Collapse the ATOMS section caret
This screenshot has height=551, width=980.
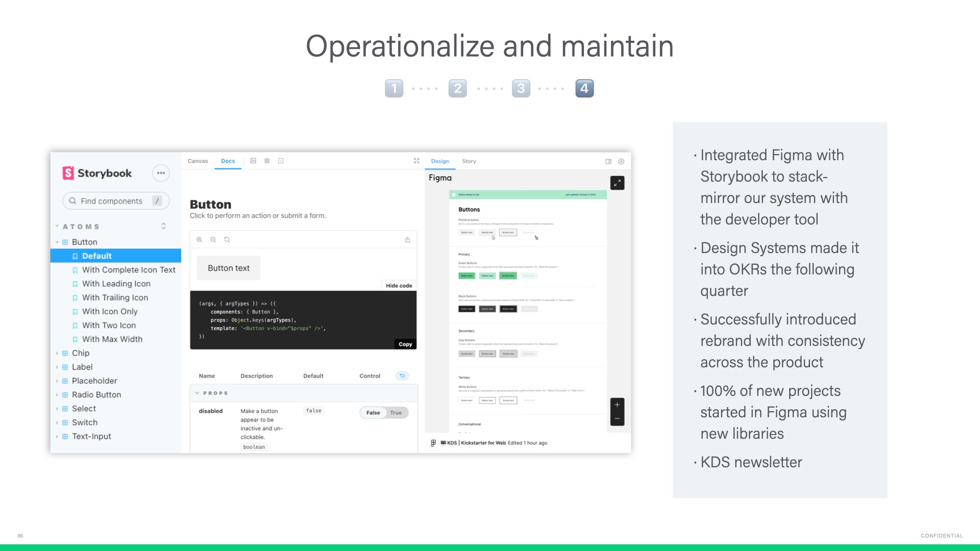pos(58,226)
